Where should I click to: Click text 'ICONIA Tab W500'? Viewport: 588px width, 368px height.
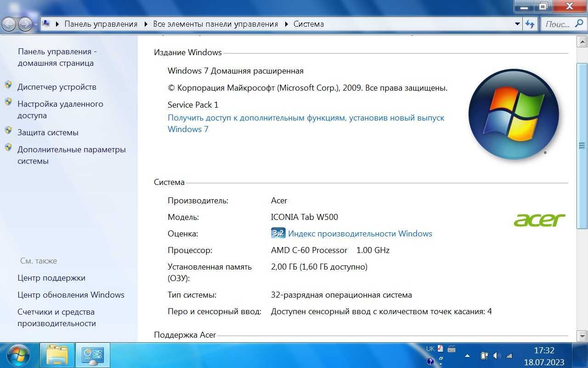305,217
